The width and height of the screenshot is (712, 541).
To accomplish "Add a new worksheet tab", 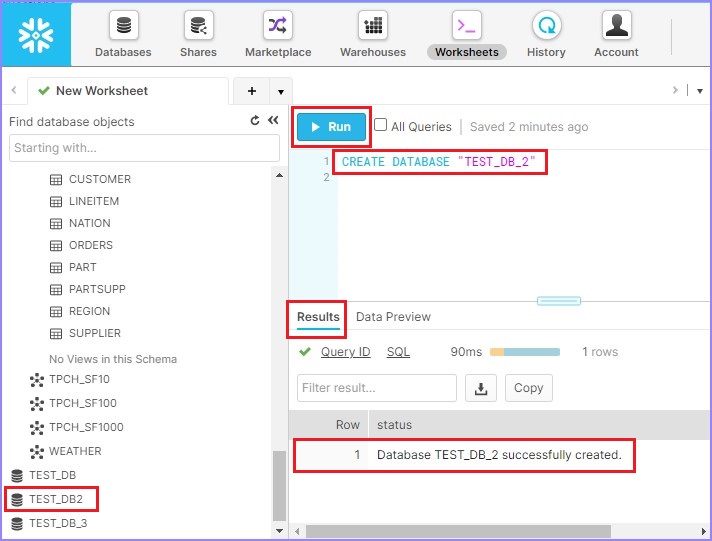I will (252, 91).
